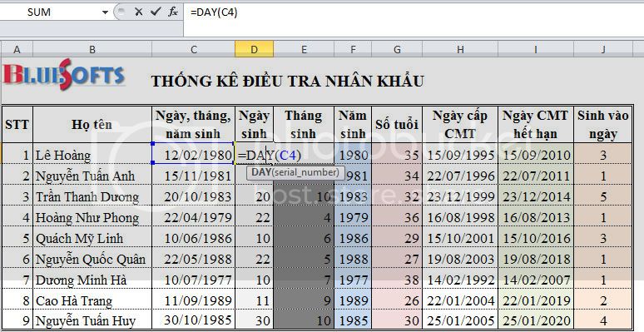The width and height of the screenshot is (644, 332).
Task: Click the DAY function tooltip link
Action: 260,172
